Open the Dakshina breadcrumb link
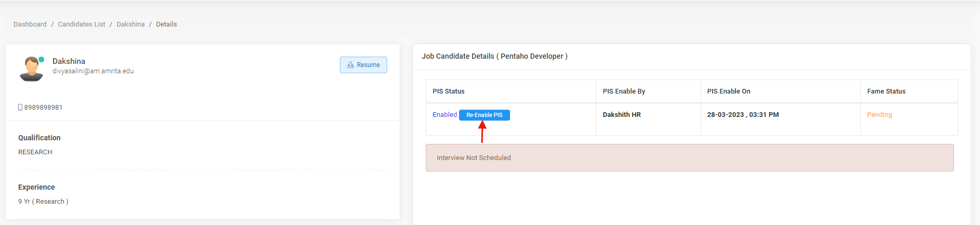Image resolution: width=980 pixels, height=225 pixels. pos(131,24)
